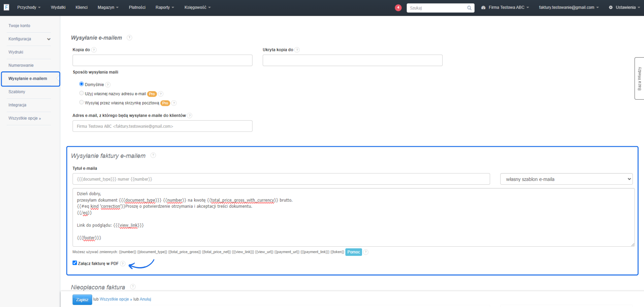Go to Klienci in top menu
The image size is (644, 307).
(82, 7)
